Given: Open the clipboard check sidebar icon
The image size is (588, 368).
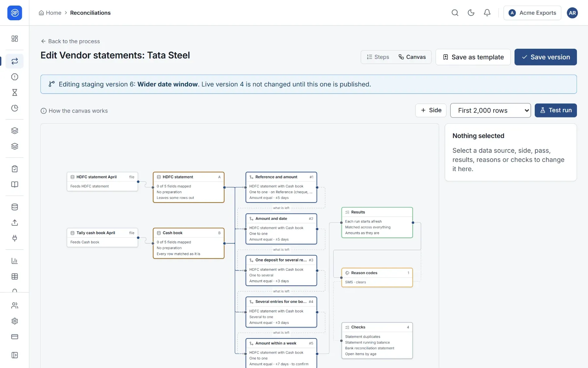Looking at the screenshot, I should tap(15, 169).
